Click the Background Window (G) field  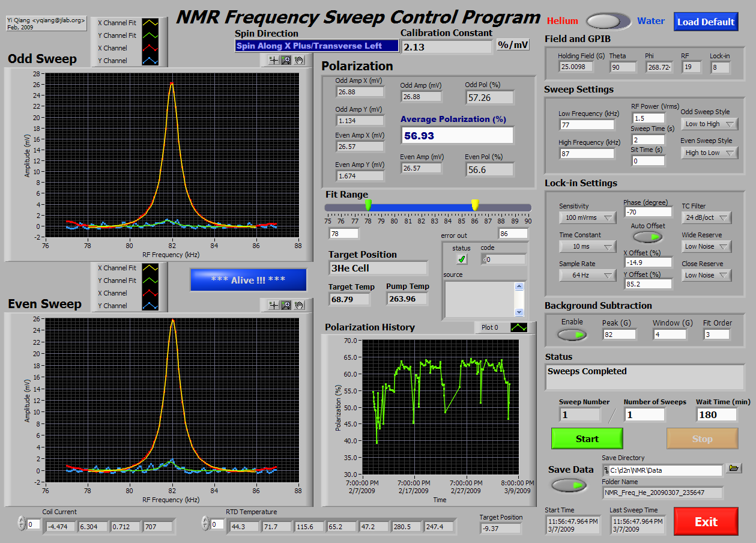coord(670,335)
